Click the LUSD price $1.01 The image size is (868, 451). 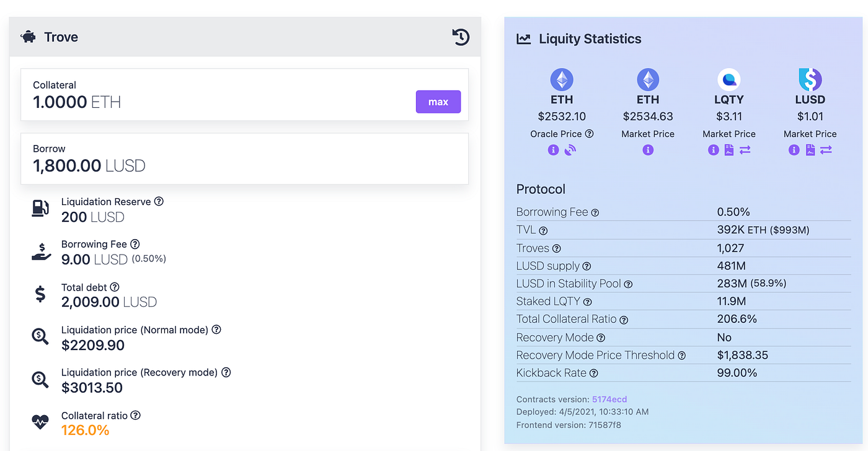[x=810, y=116]
